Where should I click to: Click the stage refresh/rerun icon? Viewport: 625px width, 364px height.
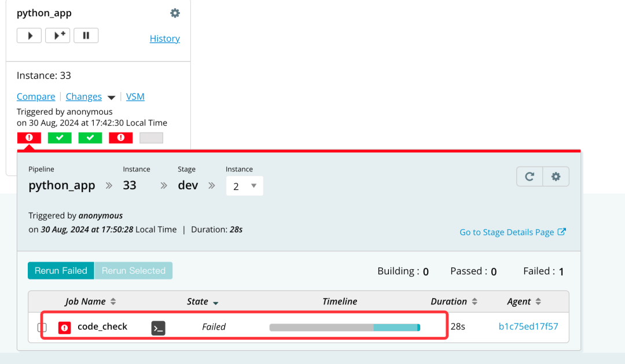point(530,177)
